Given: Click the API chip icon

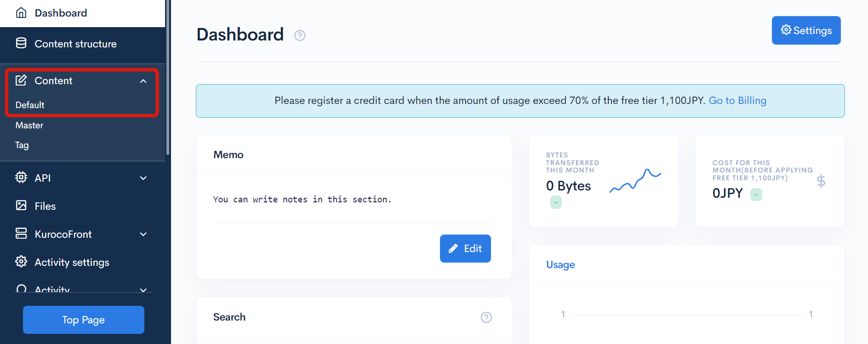Looking at the screenshot, I should [x=21, y=178].
